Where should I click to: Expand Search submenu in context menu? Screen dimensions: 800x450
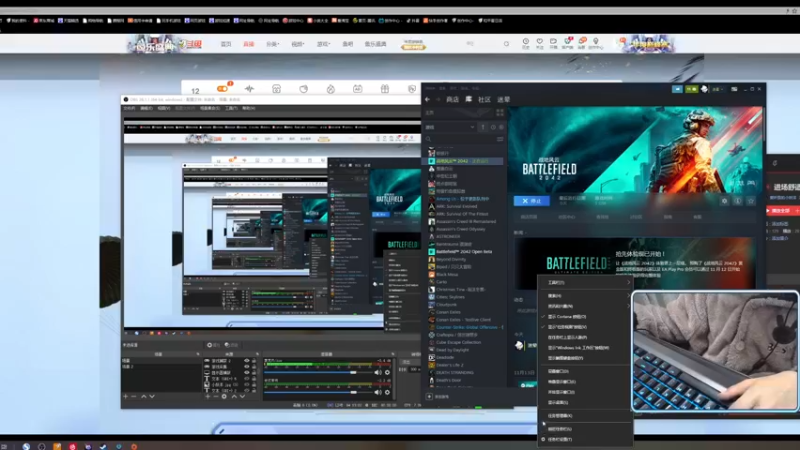585,295
